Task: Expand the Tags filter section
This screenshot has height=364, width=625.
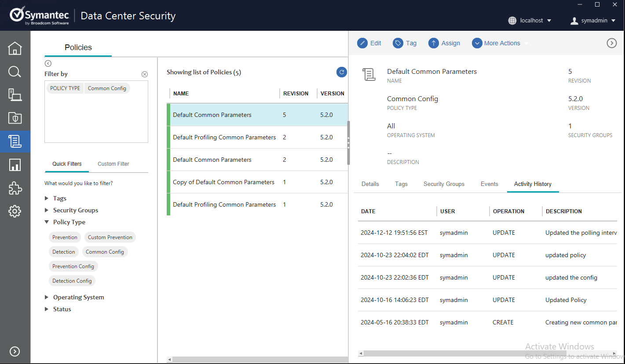Action: [x=47, y=198]
